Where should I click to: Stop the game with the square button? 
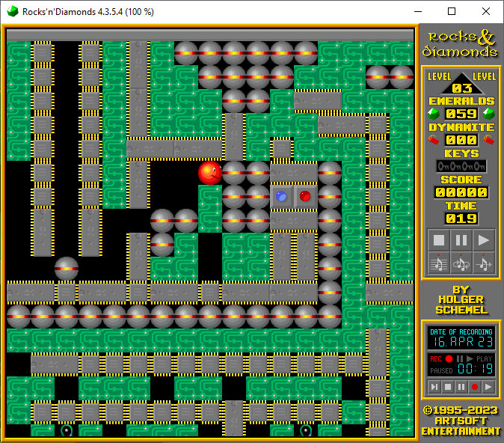(x=439, y=240)
